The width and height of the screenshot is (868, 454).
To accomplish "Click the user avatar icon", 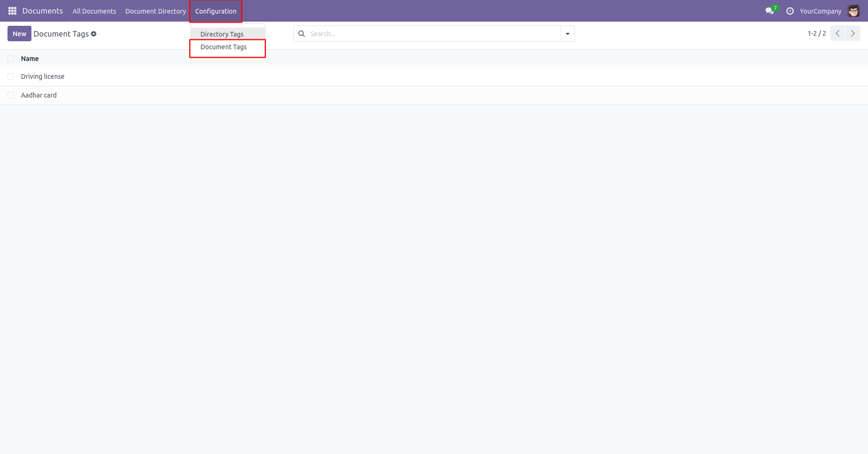I will coord(853,11).
